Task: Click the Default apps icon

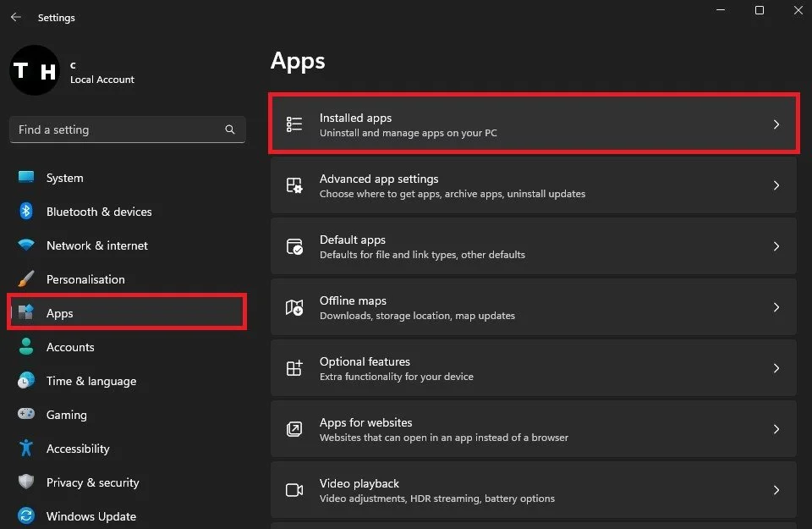Action: pyautogui.click(x=294, y=246)
